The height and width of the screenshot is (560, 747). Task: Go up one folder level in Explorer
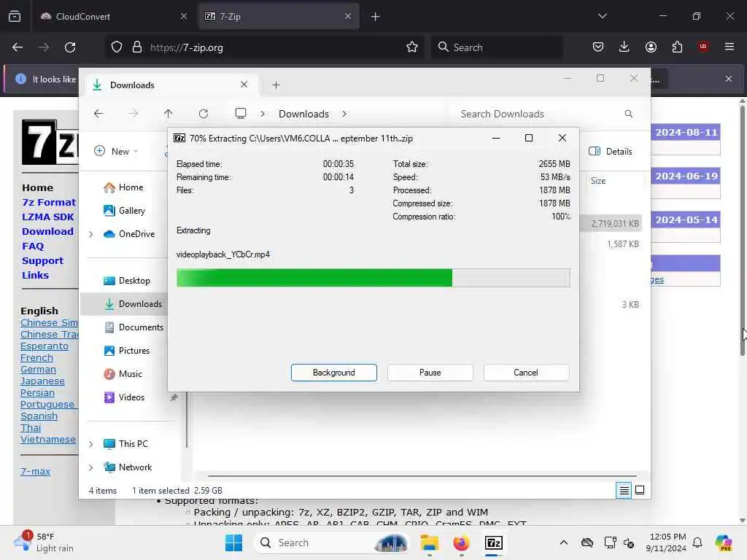pyautogui.click(x=169, y=113)
